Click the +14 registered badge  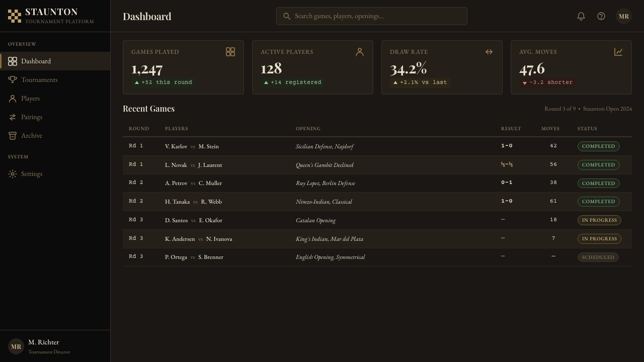pyautogui.click(x=292, y=82)
